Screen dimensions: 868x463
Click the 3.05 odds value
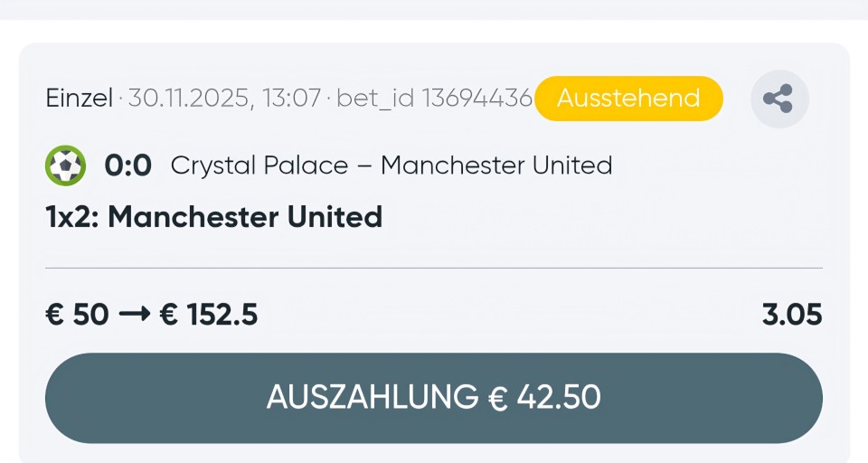click(792, 315)
